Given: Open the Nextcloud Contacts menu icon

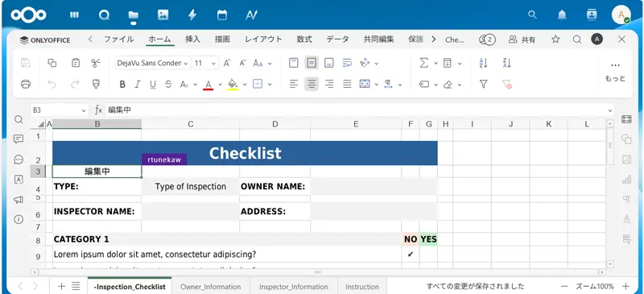Looking at the screenshot, I should pos(592,15).
